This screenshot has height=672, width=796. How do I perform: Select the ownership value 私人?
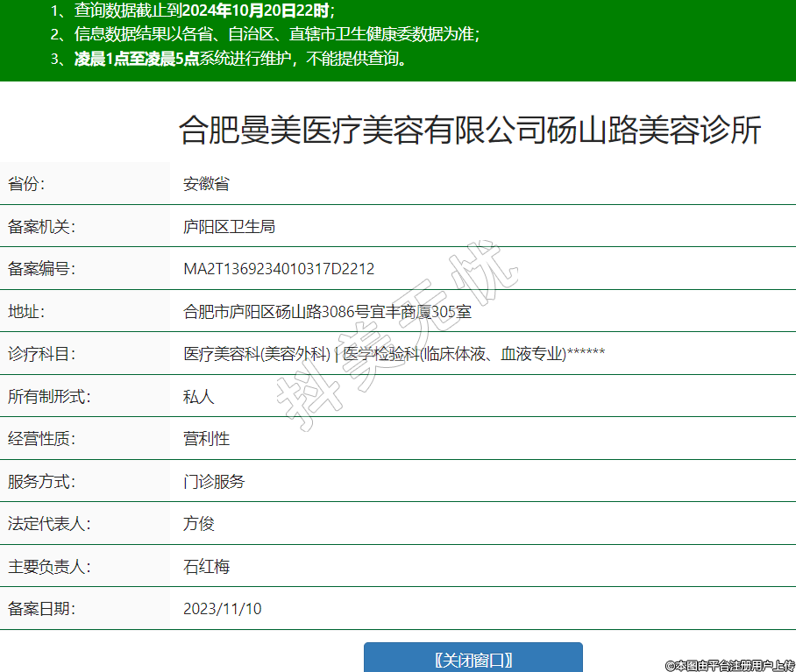point(198,397)
